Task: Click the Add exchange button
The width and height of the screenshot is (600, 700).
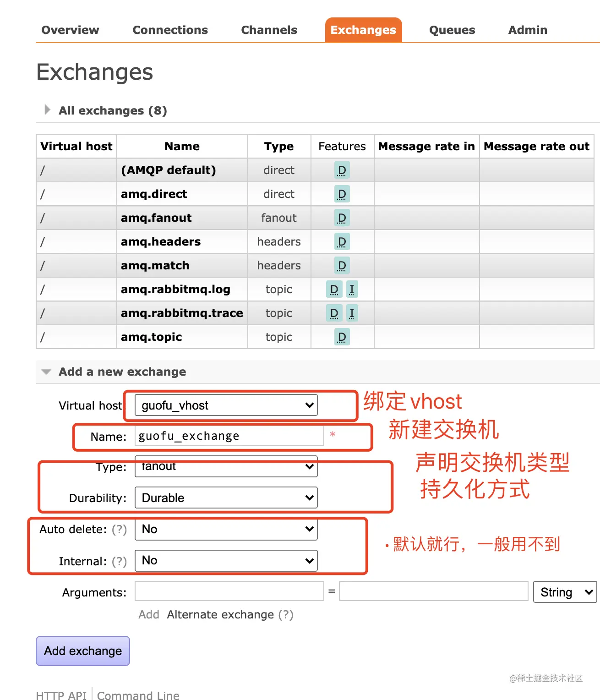Action: (x=83, y=651)
